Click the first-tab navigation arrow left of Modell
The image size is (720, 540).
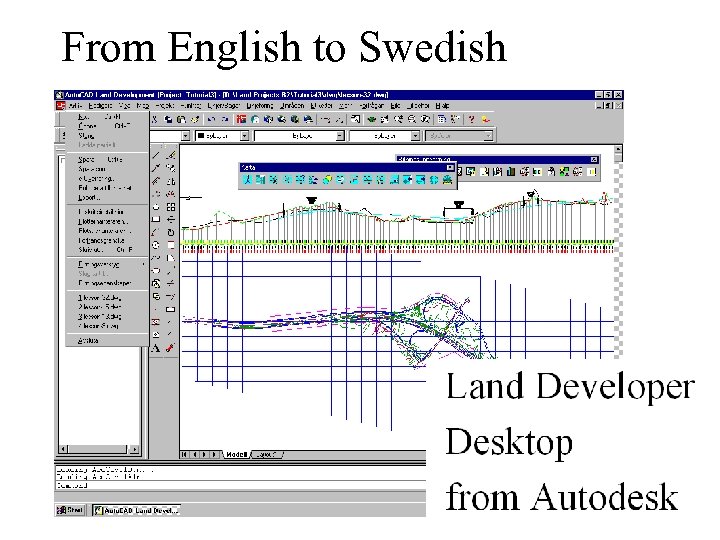point(184,455)
